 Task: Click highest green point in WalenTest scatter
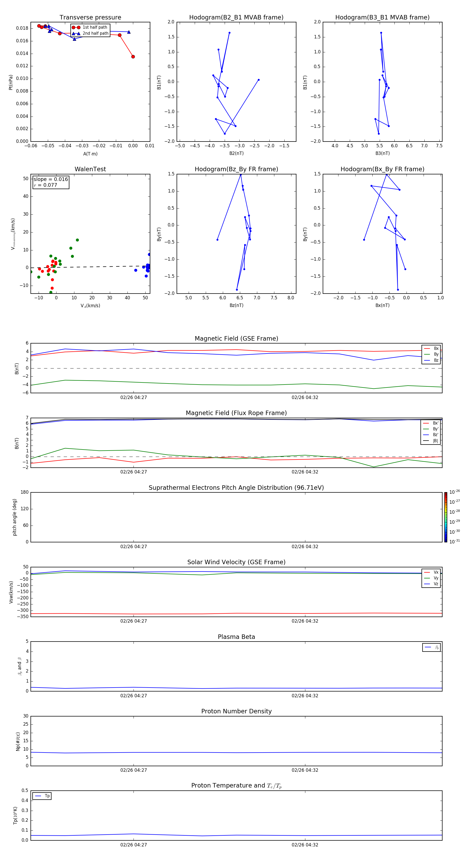78,240
